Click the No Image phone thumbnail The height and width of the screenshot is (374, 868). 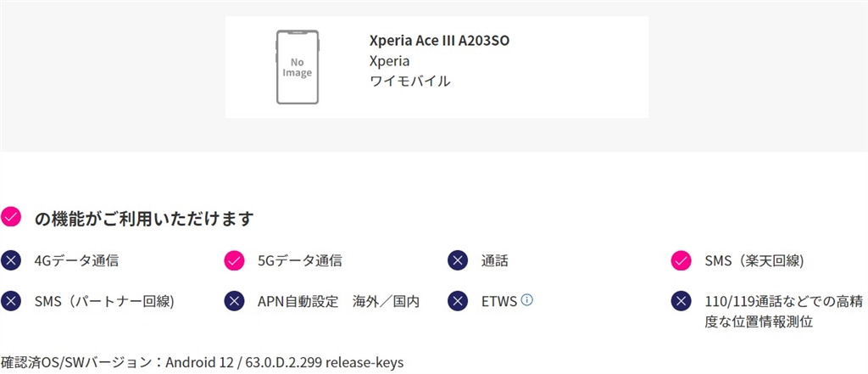click(297, 67)
